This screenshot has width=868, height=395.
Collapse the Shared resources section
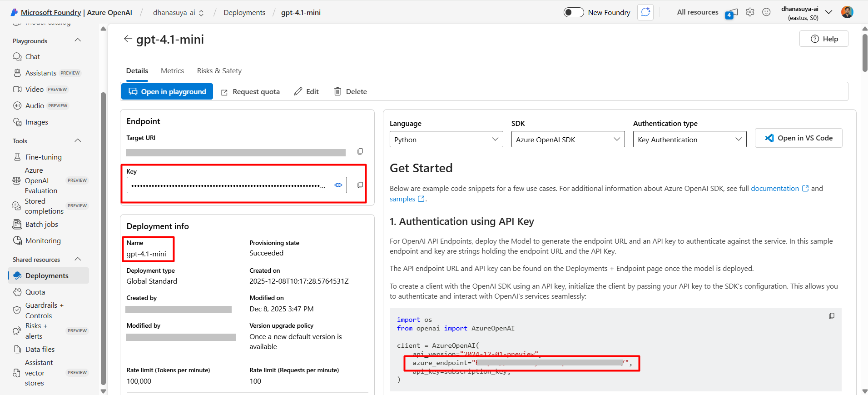click(78, 259)
